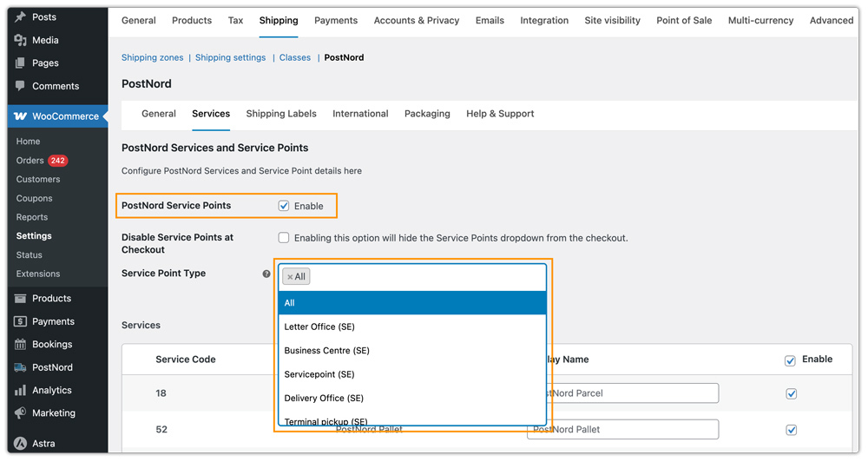This screenshot has height=462, width=868.
Task: Choose Letter Office (SE) option
Action: (x=412, y=327)
